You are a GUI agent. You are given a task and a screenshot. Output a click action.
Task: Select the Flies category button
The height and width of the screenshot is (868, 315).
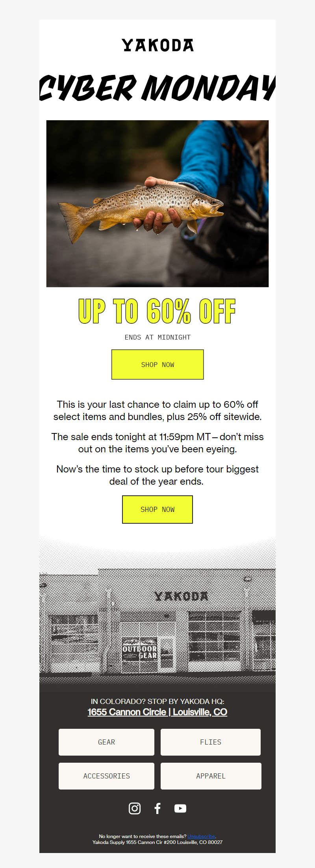(211, 742)
